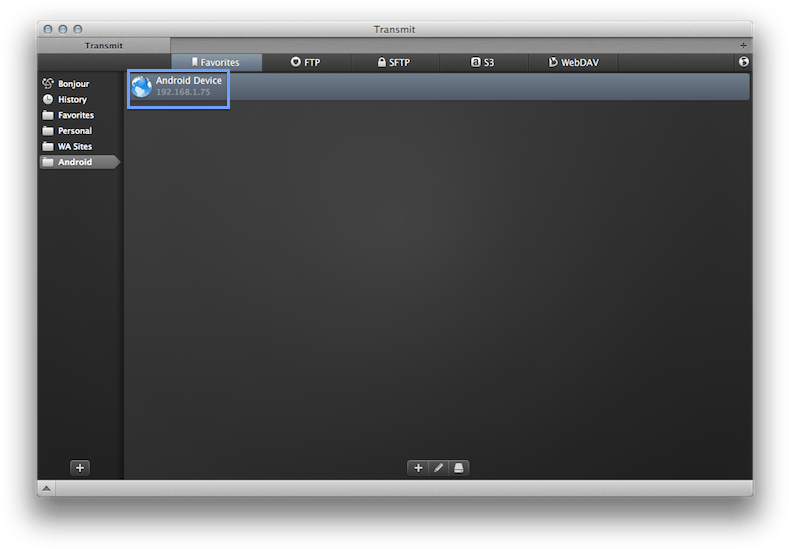The image size is (789, 549).
Task: Add a new favorite with plus button
Action: coord(418,468)
